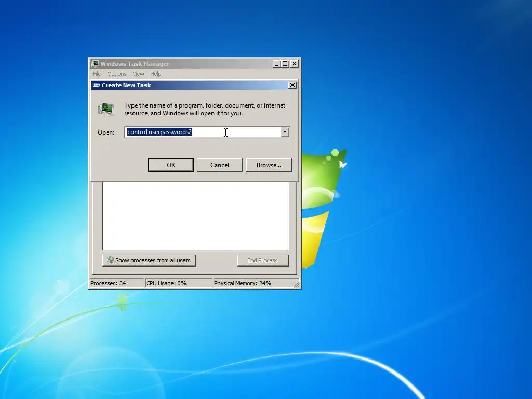532x399 pixels.
Task: Minimize the Windows Task Manager window
Action: (276, 64)
